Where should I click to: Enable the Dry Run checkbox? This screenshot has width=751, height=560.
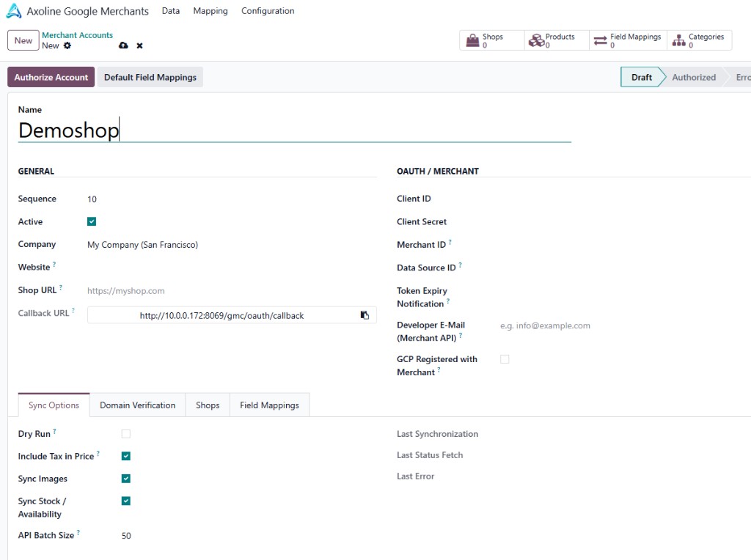pyautogui.click(x=126, y=434)
